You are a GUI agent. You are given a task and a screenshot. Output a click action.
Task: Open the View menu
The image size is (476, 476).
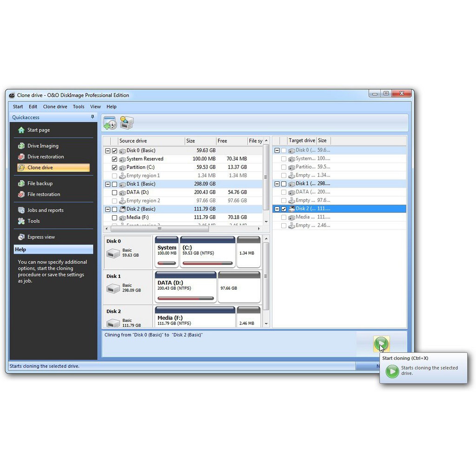coord(95,106)
